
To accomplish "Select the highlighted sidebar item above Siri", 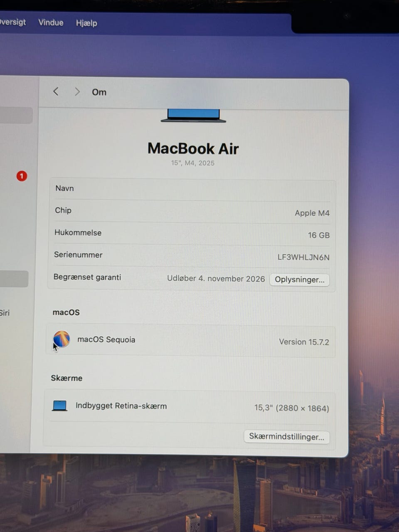I will [x=14, y=279].
